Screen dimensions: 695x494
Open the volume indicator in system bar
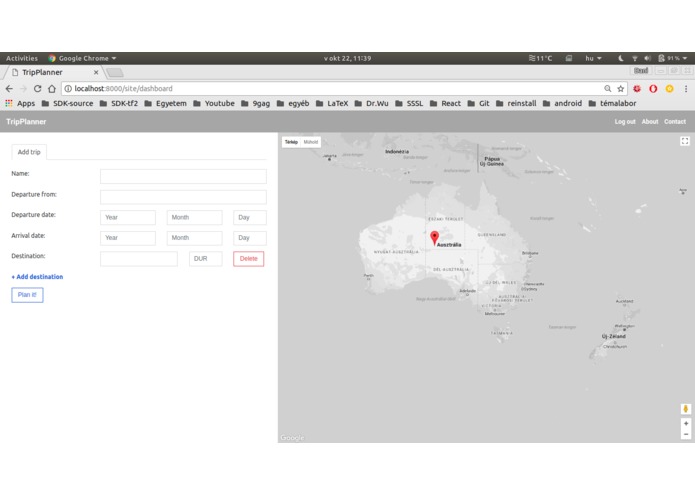648,58
